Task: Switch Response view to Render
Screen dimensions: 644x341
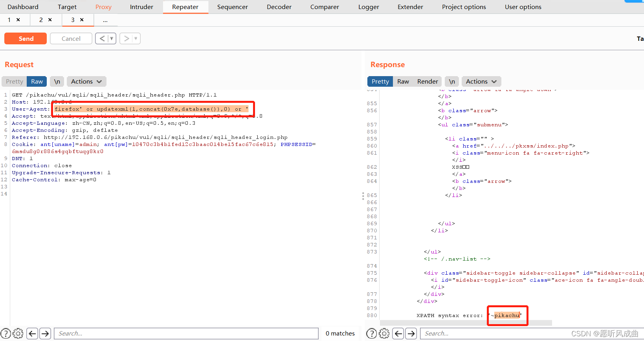Action: [x=427, y=81]
